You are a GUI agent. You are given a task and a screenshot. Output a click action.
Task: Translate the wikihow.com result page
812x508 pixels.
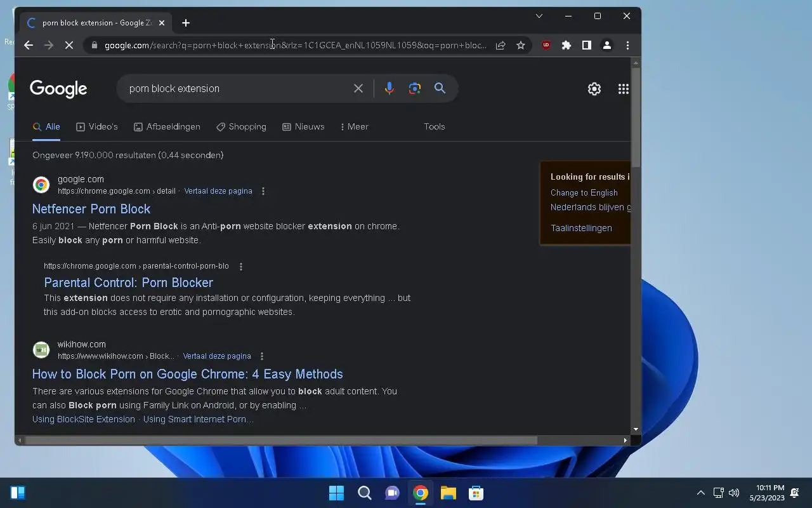tap(217, 356)
